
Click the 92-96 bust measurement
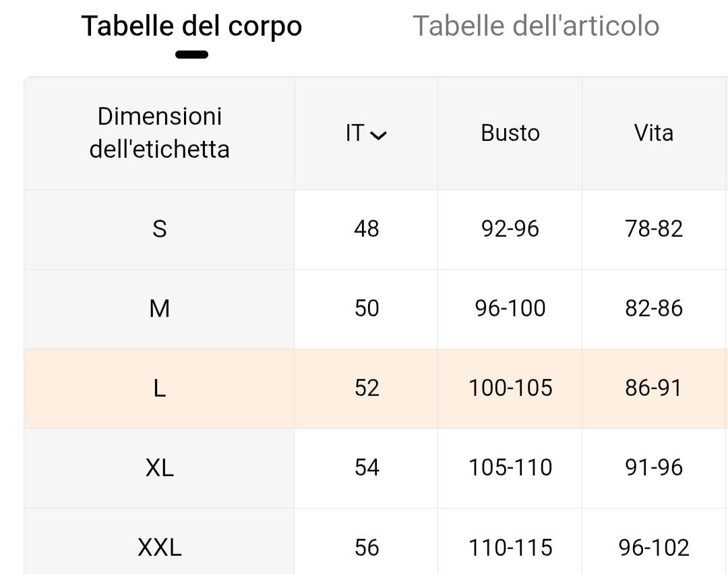point(510,229)
